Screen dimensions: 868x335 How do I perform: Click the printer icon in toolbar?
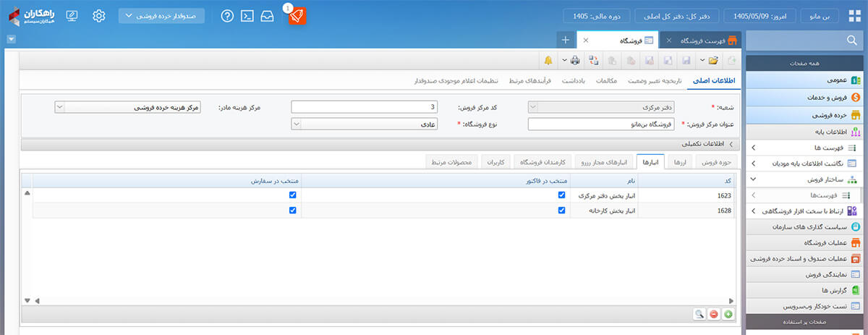(x=575, y=60)
